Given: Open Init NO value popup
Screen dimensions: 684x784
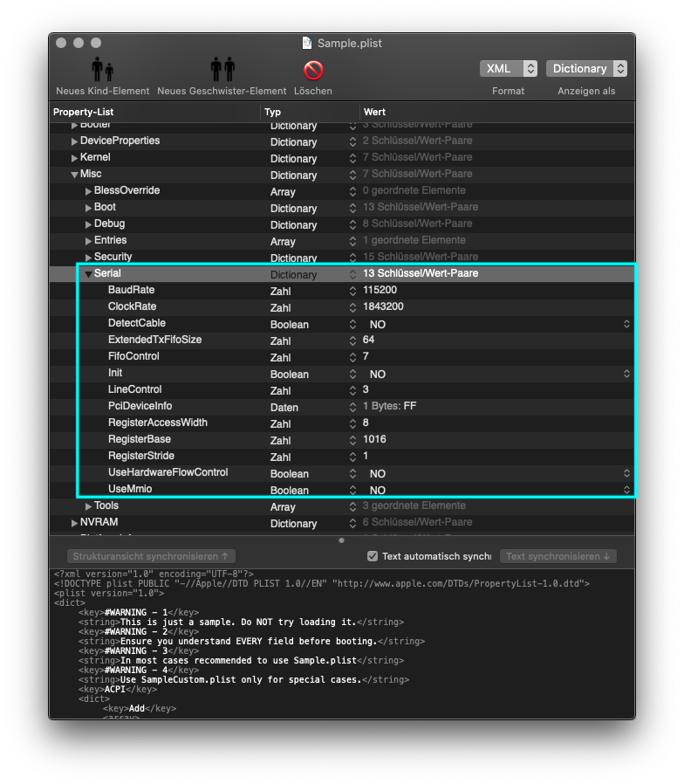Looking at the screenshot, I should [x=626, y=374].
